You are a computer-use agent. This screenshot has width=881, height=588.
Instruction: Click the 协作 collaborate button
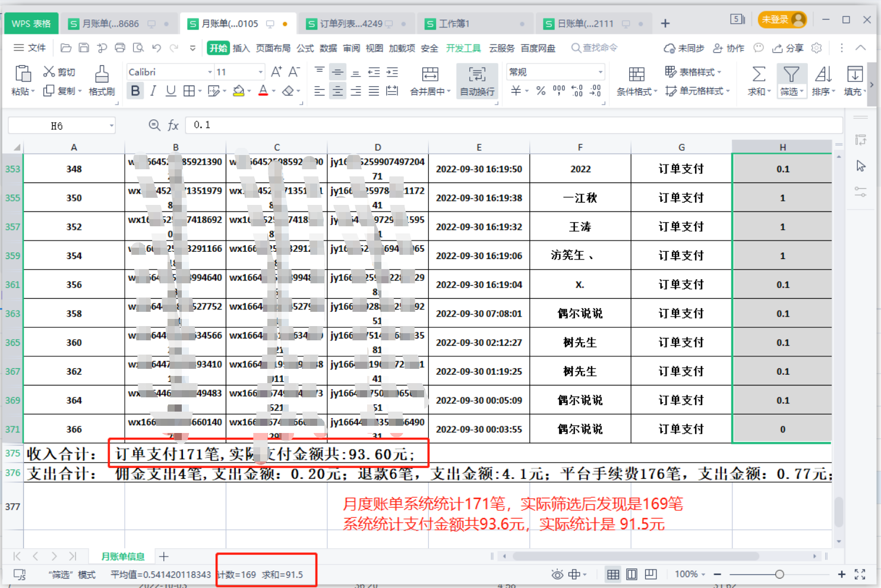(729, 48)
